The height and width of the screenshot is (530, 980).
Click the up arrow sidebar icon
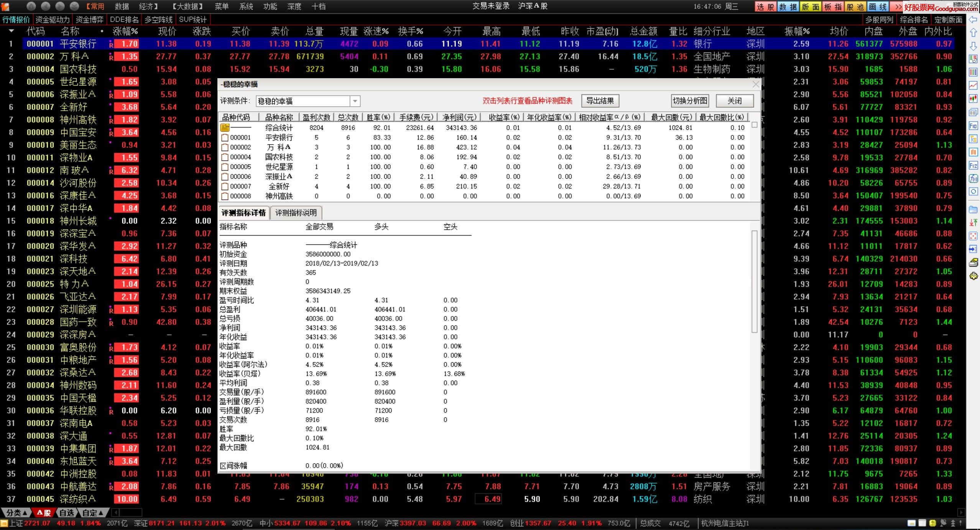pos(973,33)
